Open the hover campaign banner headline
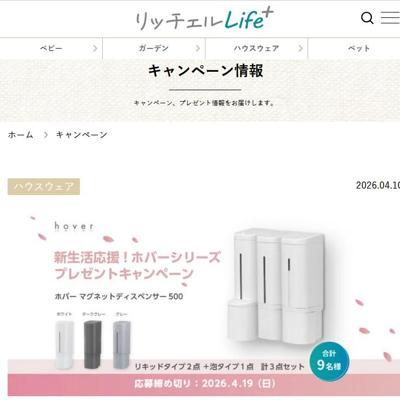This screenshot has height=400, width=400. pyautogui.click(x=137, y=266)
